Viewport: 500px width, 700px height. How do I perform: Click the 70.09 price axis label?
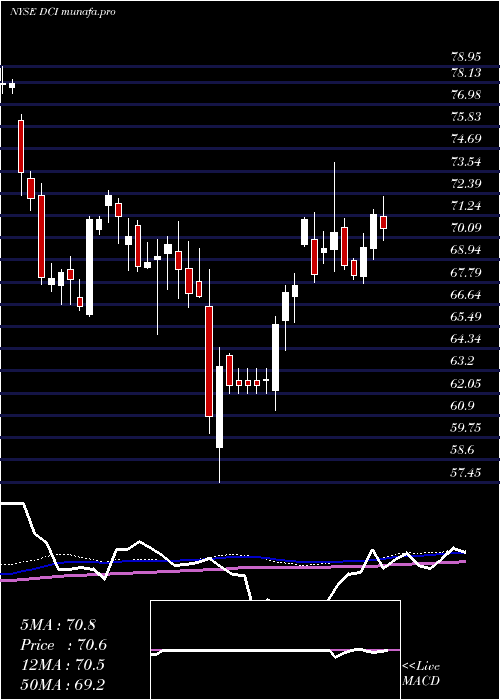click(x=466, y=228)
